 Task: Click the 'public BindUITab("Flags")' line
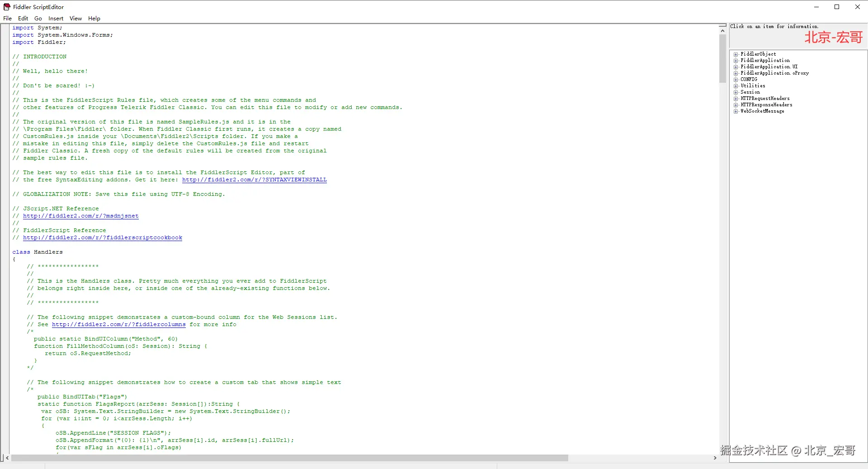pos(82,397)
